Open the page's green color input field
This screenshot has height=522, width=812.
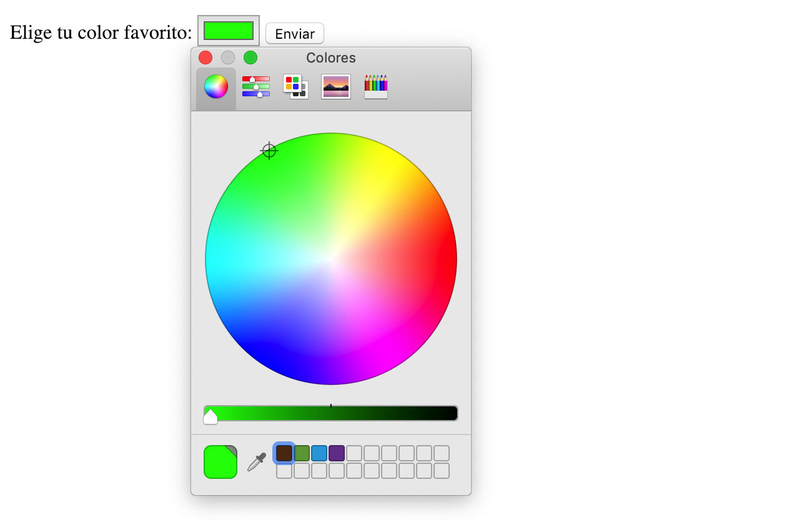point(227,29)
